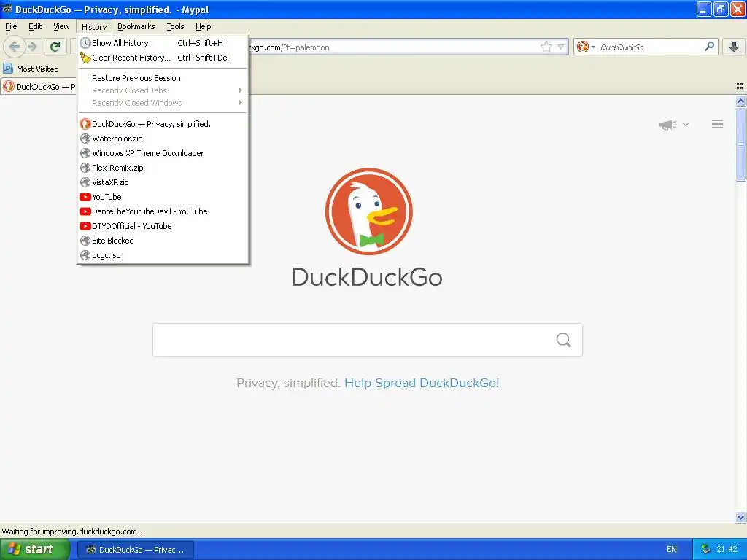The width and height of the screenshot is (747, 560).
Task: Click the EN language indicator in the taskbar
Action: 671,549
